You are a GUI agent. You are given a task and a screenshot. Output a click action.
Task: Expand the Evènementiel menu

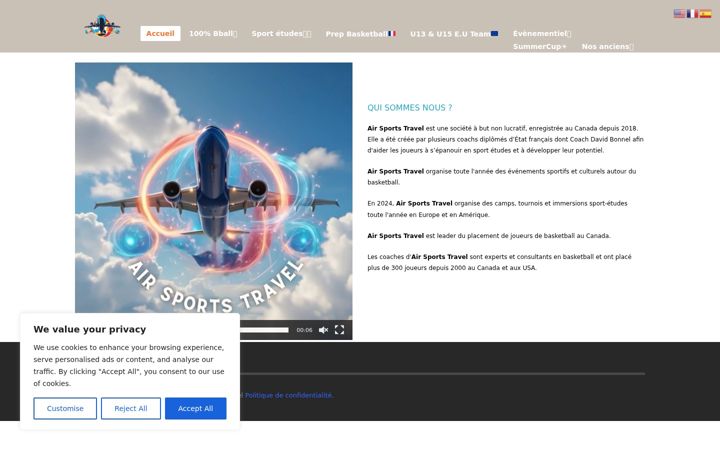coord(542,34)
